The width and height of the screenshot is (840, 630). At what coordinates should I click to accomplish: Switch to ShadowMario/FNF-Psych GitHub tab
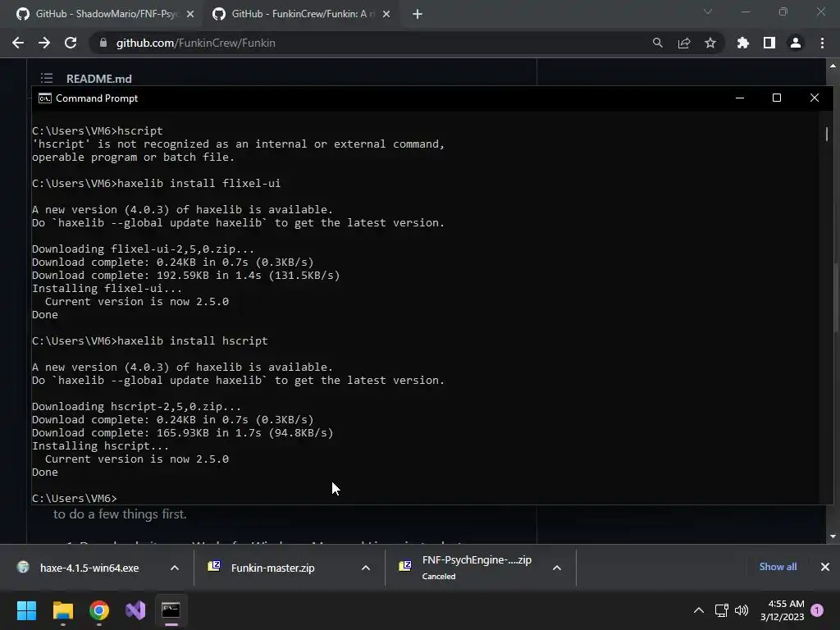(x=102, y=14)
